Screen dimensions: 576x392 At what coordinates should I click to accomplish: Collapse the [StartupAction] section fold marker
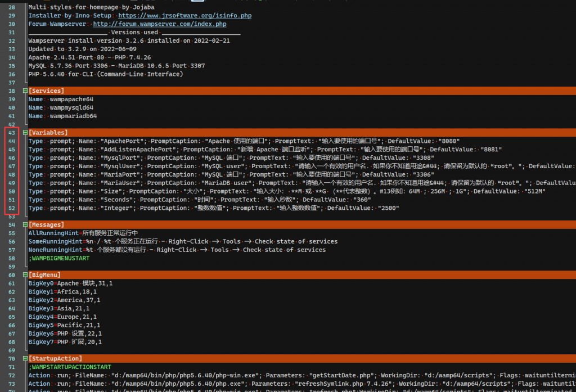point(25,359)
